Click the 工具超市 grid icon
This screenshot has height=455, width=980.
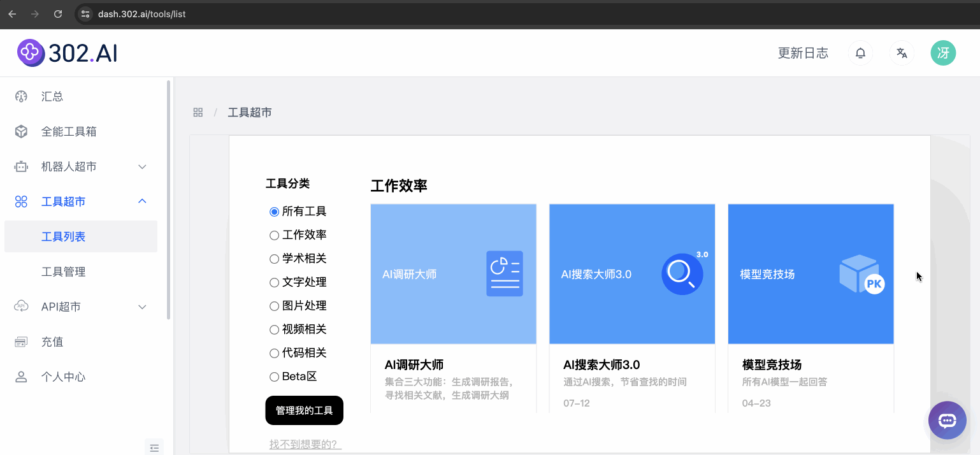point(21,201)
